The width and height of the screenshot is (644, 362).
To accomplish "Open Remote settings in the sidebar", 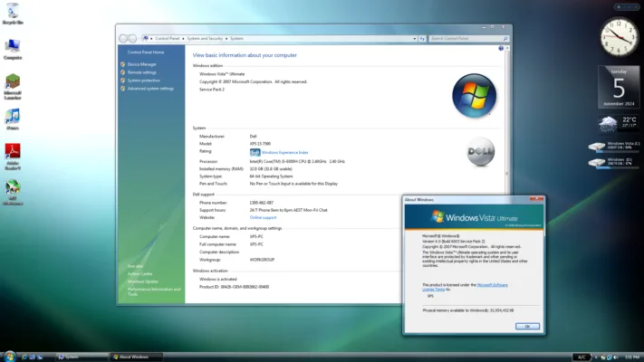I will coord(141,72).
